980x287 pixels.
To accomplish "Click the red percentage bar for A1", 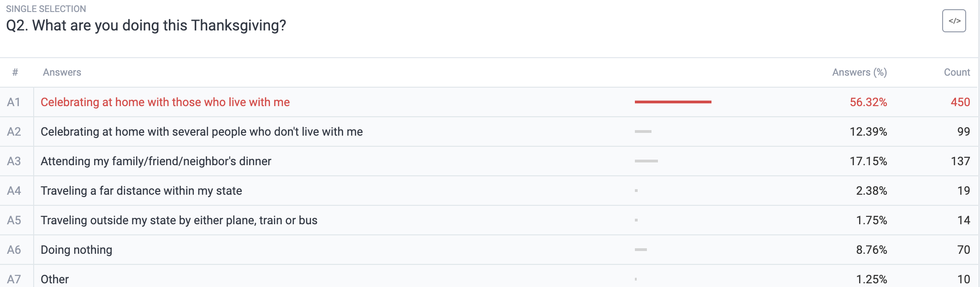I will (673, 102).
